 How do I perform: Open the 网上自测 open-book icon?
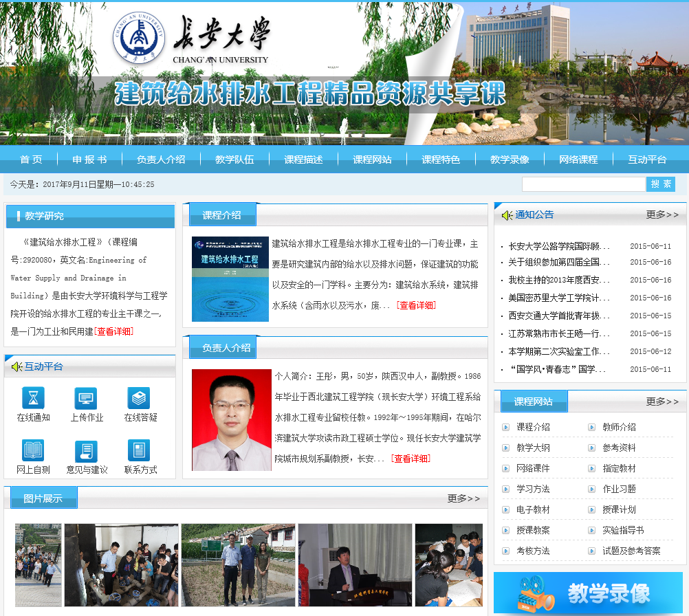click(33, 451)
